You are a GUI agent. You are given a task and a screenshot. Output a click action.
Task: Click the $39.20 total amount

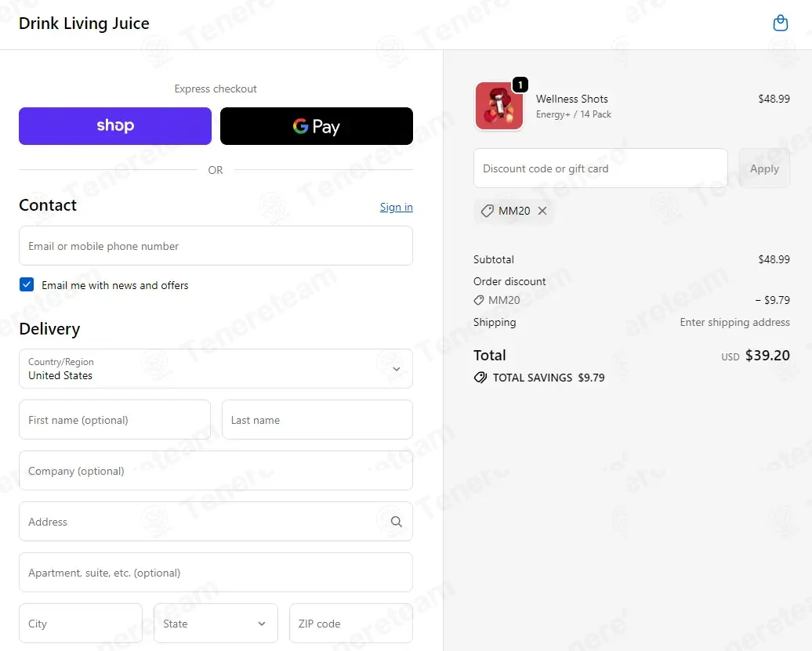click(767, 356)
